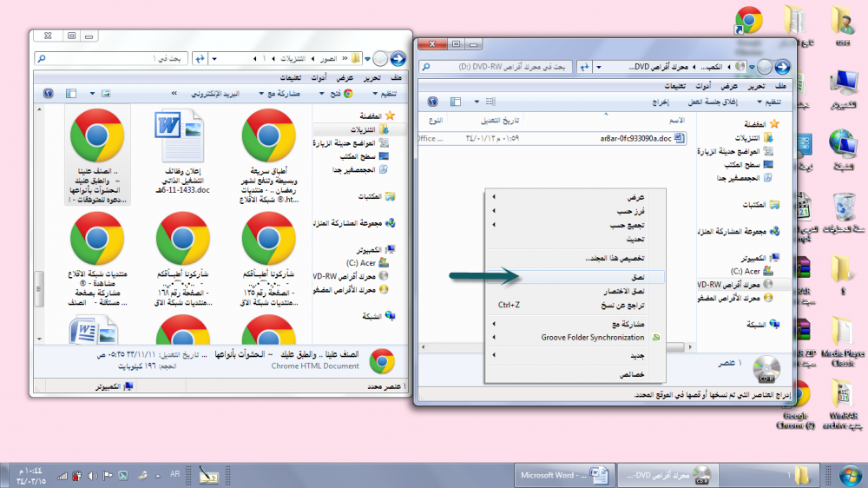Click the help icon in the DVD window toolbar

(431, 102)
